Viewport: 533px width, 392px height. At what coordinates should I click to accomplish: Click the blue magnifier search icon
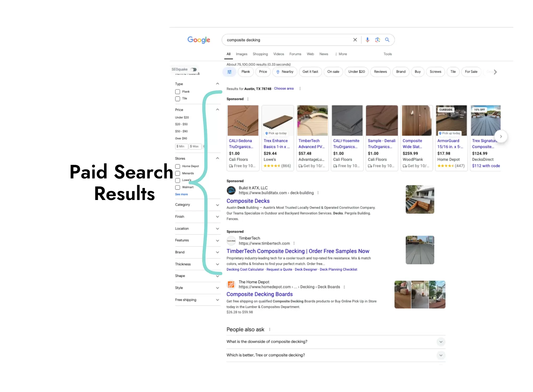[x=387, y=40]
